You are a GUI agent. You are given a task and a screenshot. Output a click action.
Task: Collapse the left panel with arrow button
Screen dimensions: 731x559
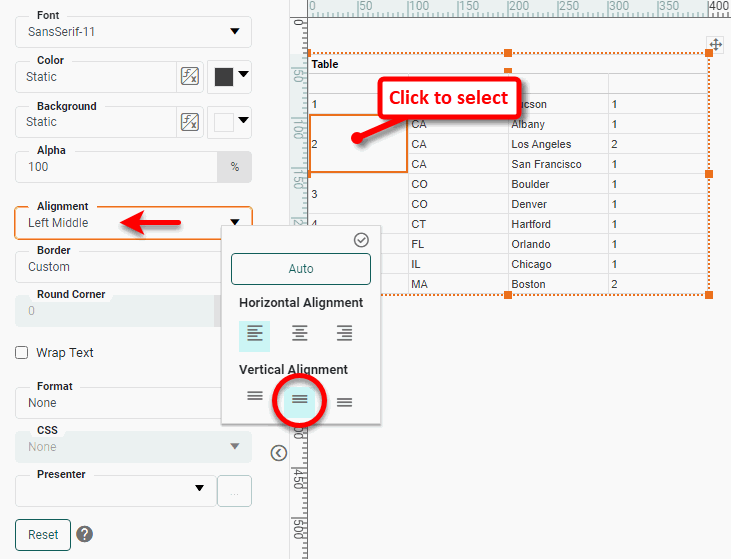tap(279, 453)
